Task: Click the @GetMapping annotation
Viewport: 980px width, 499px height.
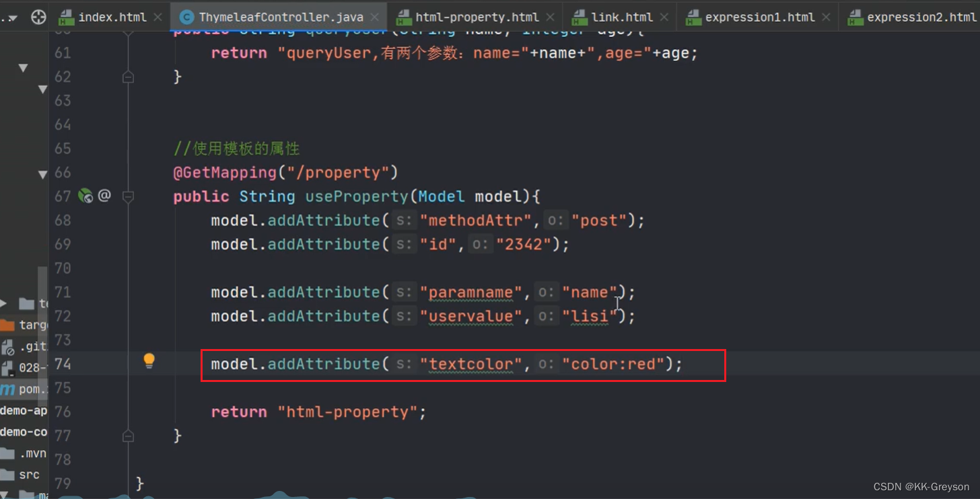Action: (225, 173)
